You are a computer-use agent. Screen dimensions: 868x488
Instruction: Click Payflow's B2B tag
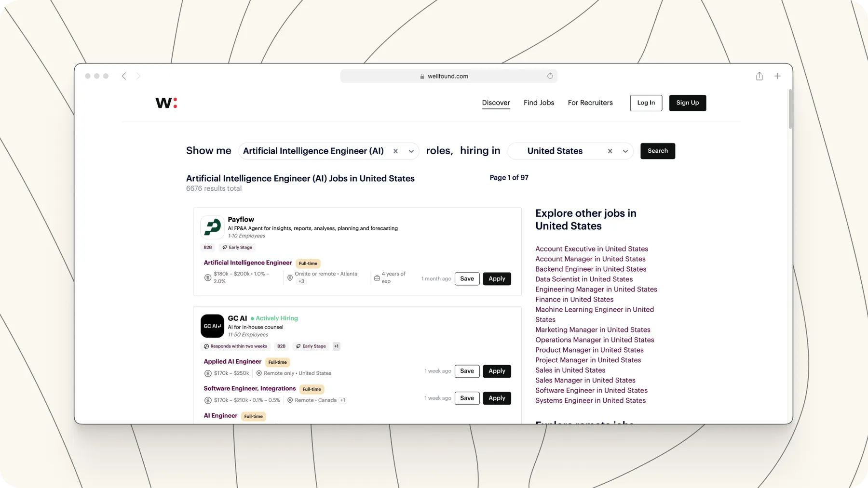208,248
